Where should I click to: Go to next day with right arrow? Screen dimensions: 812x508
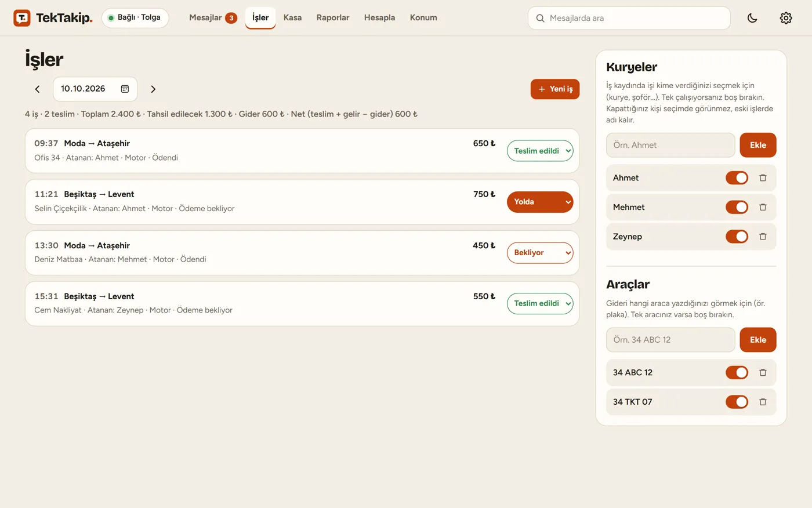pyautogui.click(x=153, y=89)
